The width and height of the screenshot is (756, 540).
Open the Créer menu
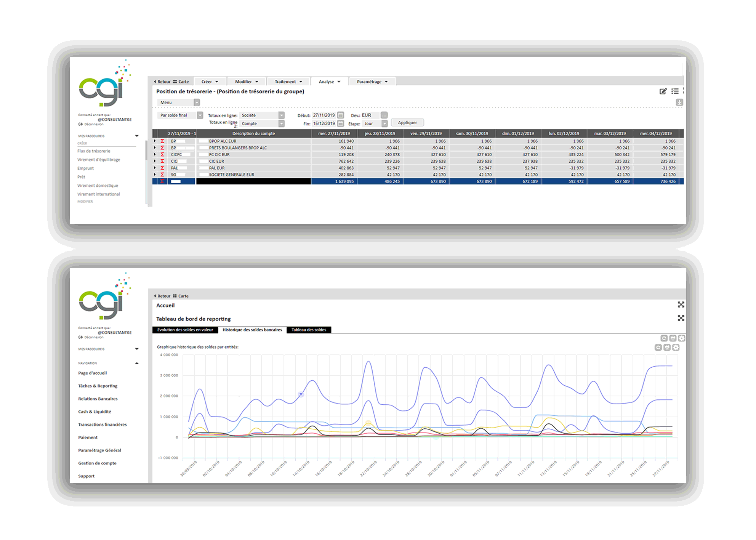(x=210, y=82)
